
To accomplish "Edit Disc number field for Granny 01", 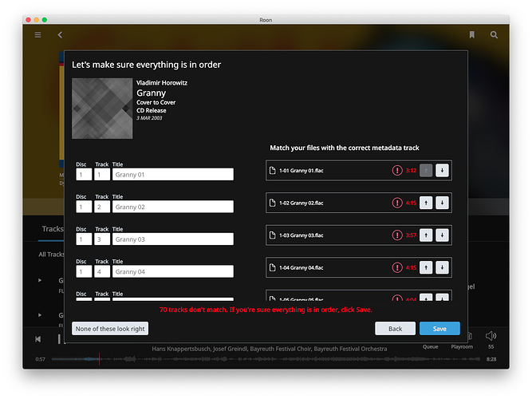I will point(84,175).
